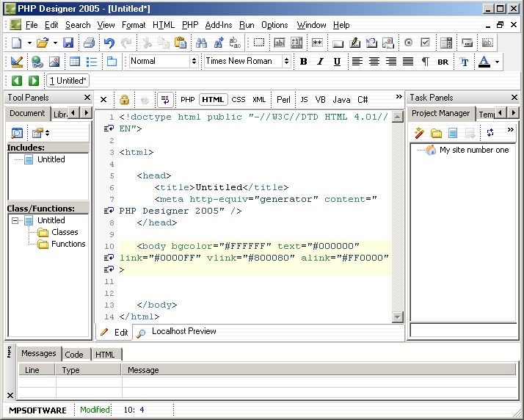Go to the previous document with green left arrow
Viewport: 524px width, 420px height.
17,81
